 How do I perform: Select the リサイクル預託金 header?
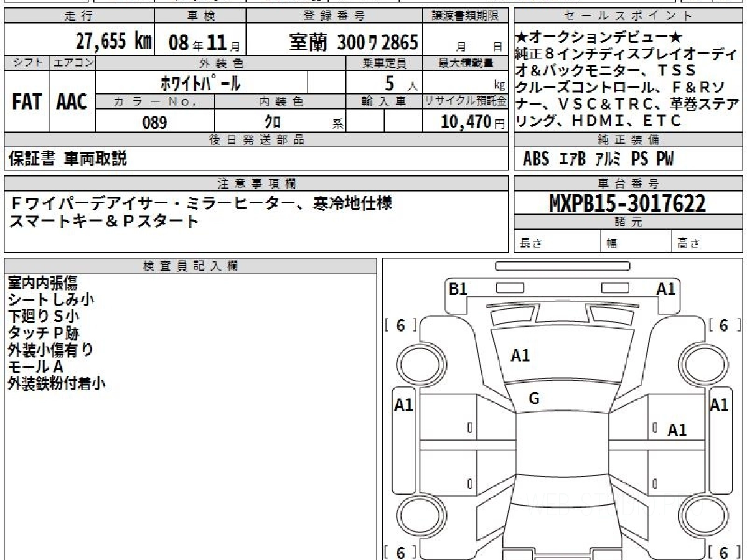coord(465,101)
